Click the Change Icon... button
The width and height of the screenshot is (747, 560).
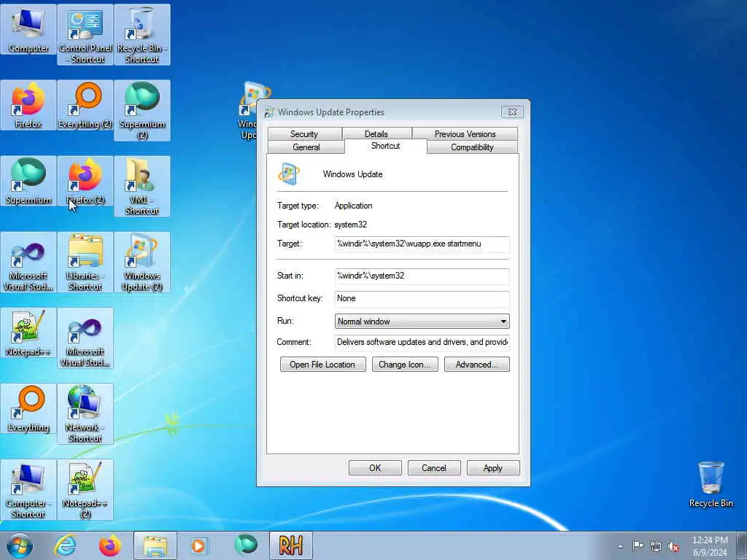click(x=404, y=365)
